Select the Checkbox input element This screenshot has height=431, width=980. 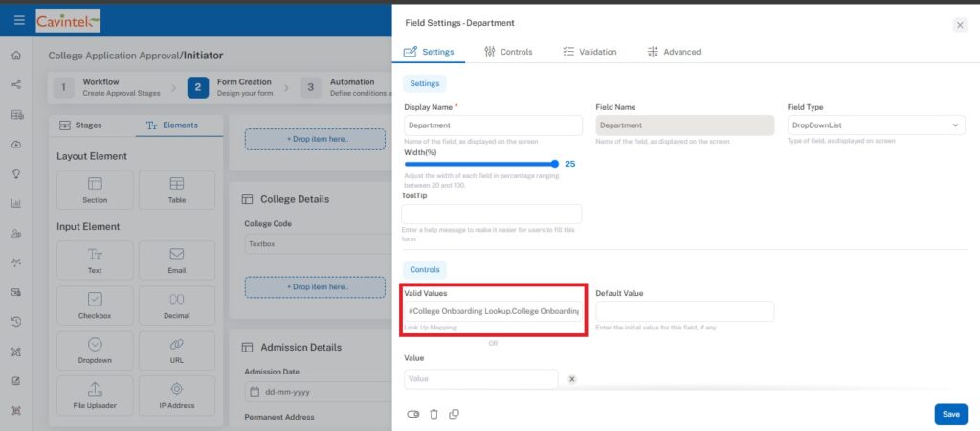[95, 306]
